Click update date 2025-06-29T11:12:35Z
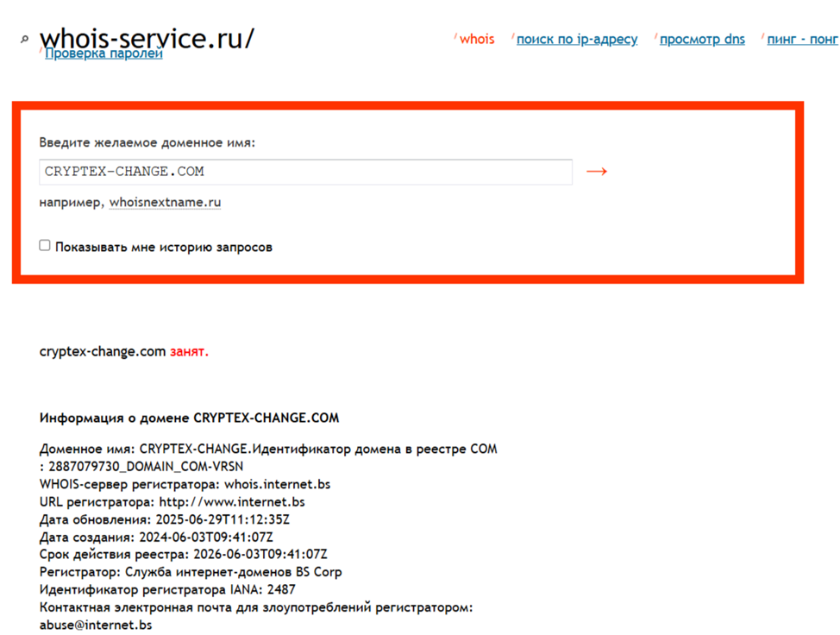840x635 pixels. [x=223, y=519]
